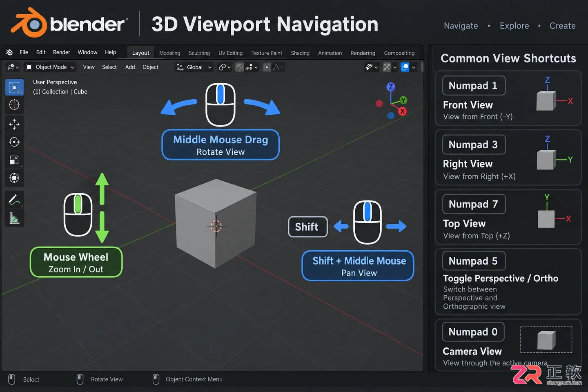Screen dimensions: 588x392
Task: Toggle show gizmo
Action: (387, 67)
